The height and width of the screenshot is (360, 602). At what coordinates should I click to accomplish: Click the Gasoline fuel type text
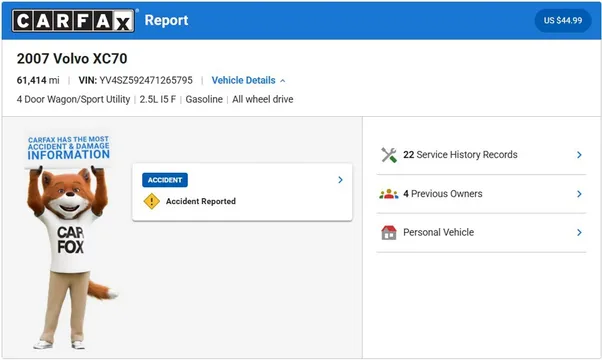(204, 99)
